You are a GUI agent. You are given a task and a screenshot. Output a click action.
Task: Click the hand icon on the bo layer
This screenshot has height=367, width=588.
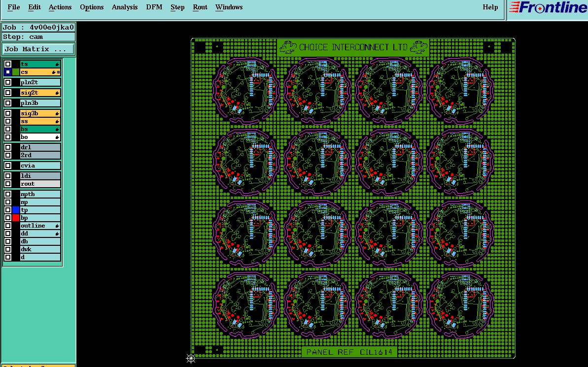(57, 137)
